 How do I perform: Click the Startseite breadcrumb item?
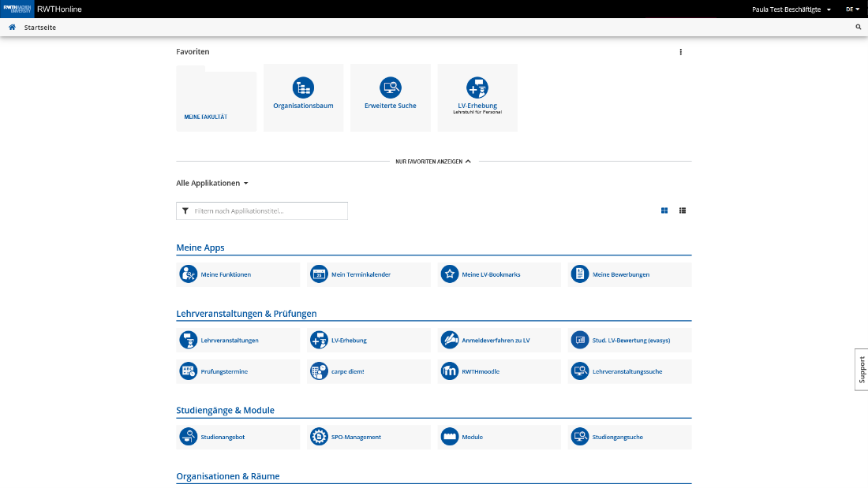(40, 28)
